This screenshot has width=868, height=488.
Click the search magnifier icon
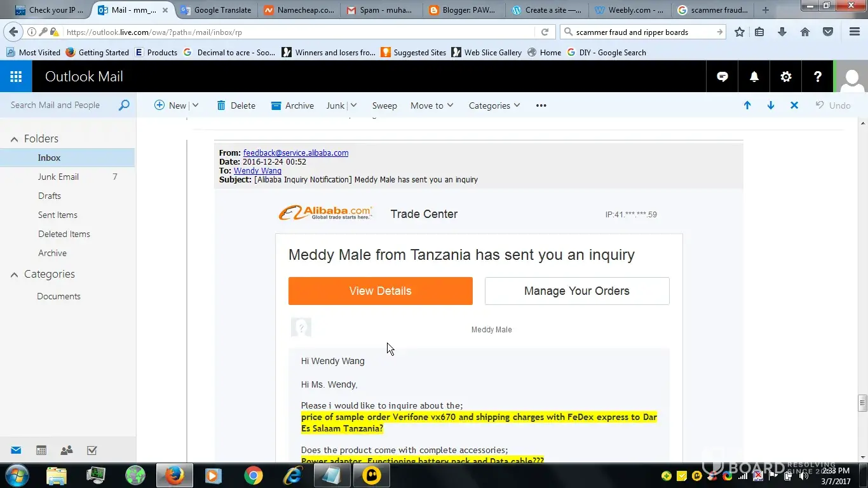(124, 105)
